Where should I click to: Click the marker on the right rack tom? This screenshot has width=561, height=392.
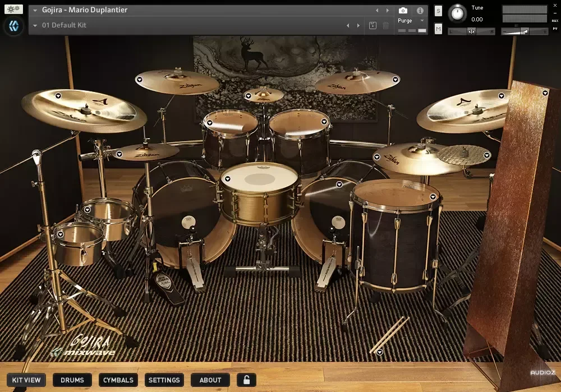coord(324,122)
